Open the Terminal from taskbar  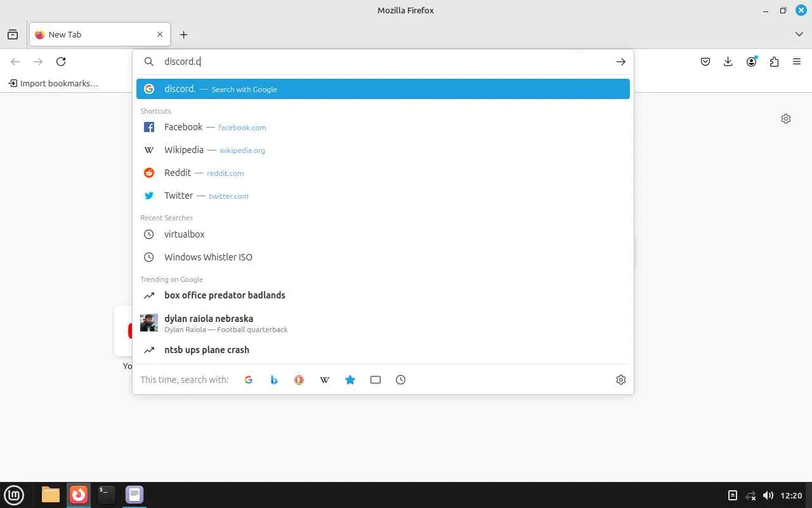pos(107,495)
